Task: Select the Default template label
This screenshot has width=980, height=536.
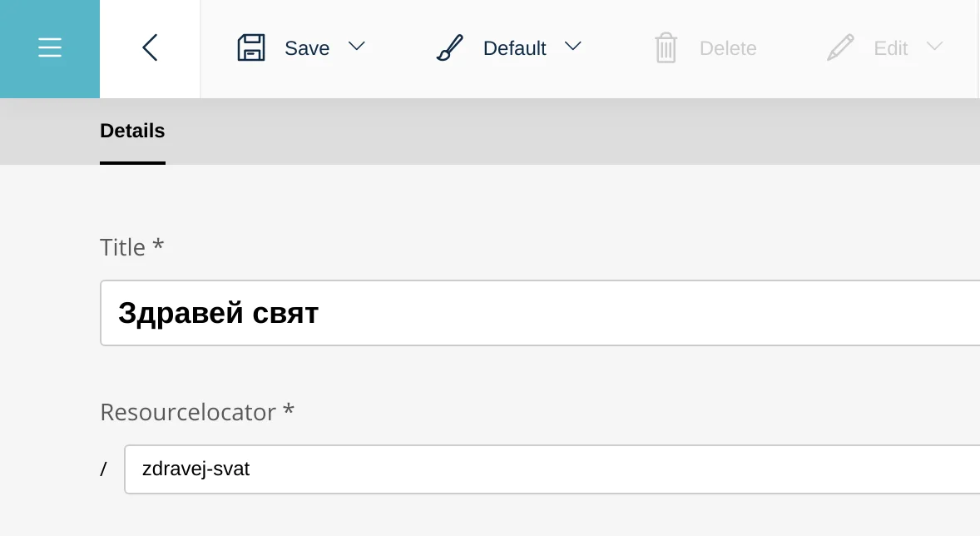Action: (514, 48)
